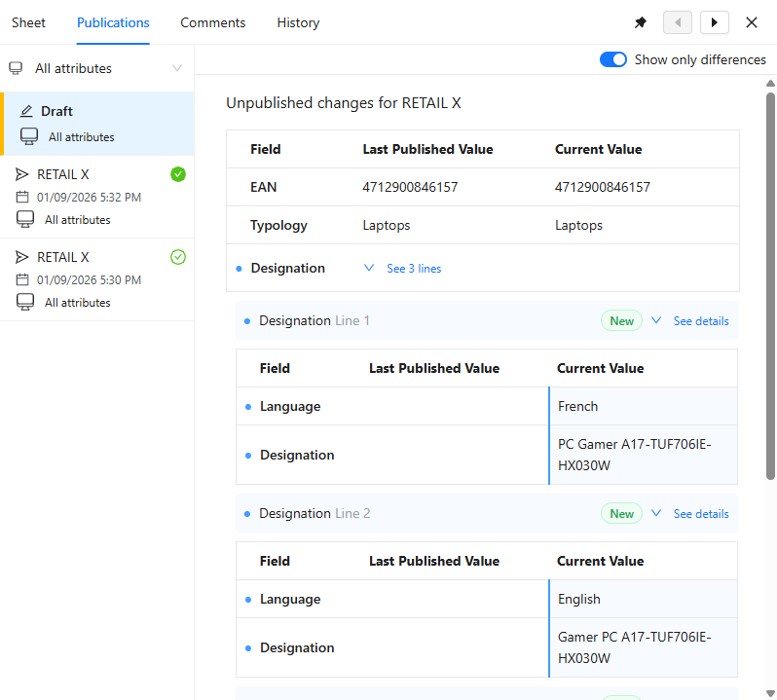Click send icon of 5:32 PM RETAIL X

pos(22,174)
